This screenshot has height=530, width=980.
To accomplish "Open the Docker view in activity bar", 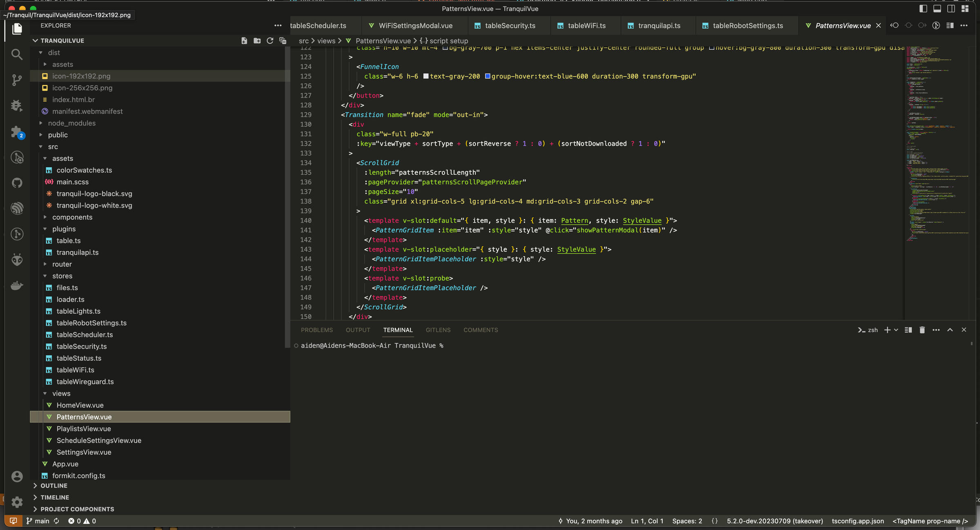I will click(x=17, y=286).
